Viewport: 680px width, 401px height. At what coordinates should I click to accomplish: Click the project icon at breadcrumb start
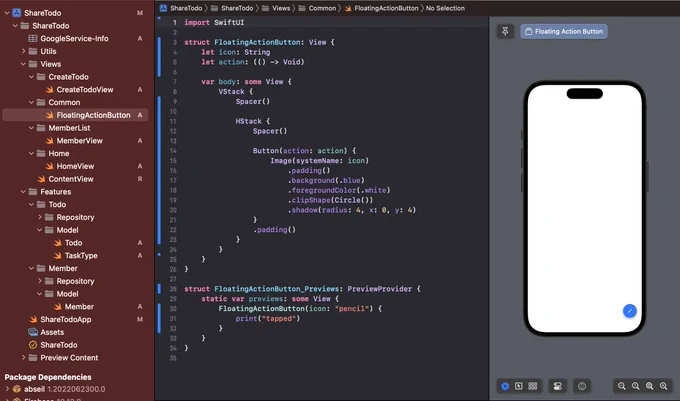click(163, 8)
